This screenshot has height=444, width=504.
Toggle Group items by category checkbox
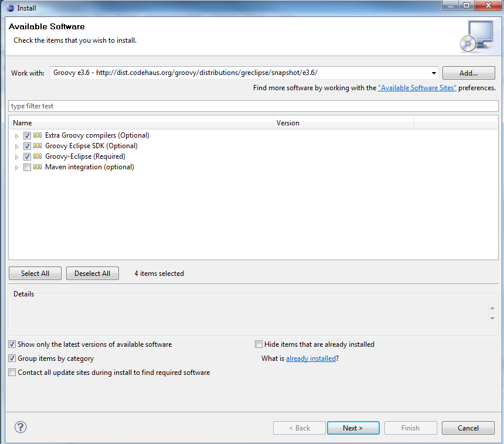pyautogui.click(x=12, y=358)
